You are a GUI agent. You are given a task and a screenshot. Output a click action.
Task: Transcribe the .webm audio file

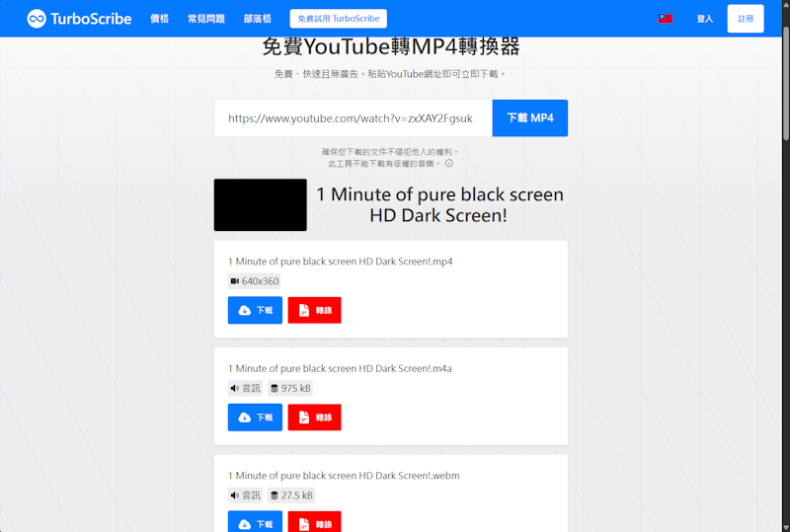(x=314, y=521)
